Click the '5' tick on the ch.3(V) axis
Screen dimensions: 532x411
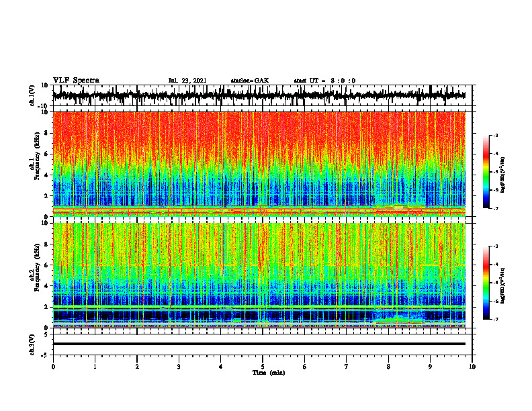pyautogui.click(x=46, y=334)
